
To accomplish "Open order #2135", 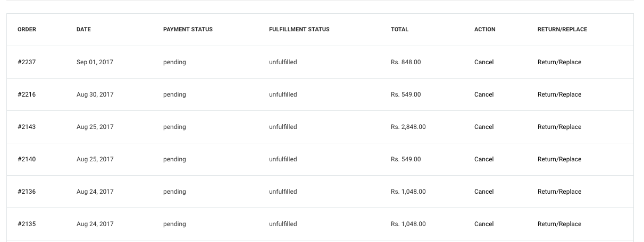I will pos(27,224).
